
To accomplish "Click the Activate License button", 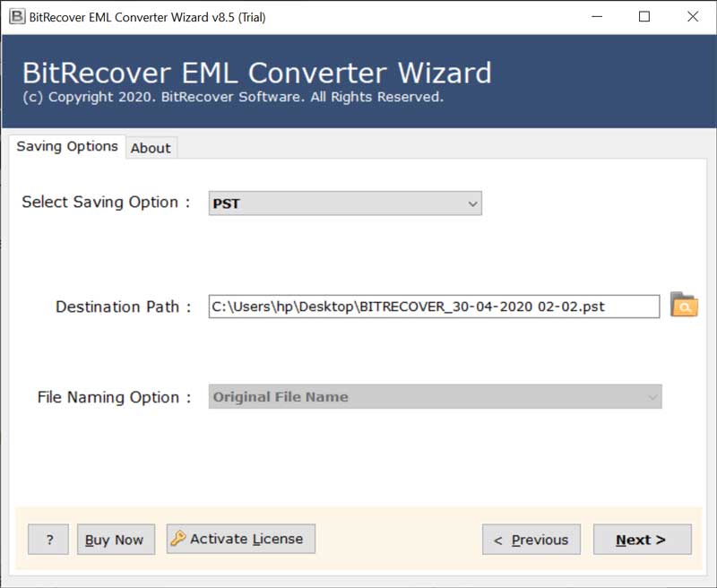I will coord(241,539).
